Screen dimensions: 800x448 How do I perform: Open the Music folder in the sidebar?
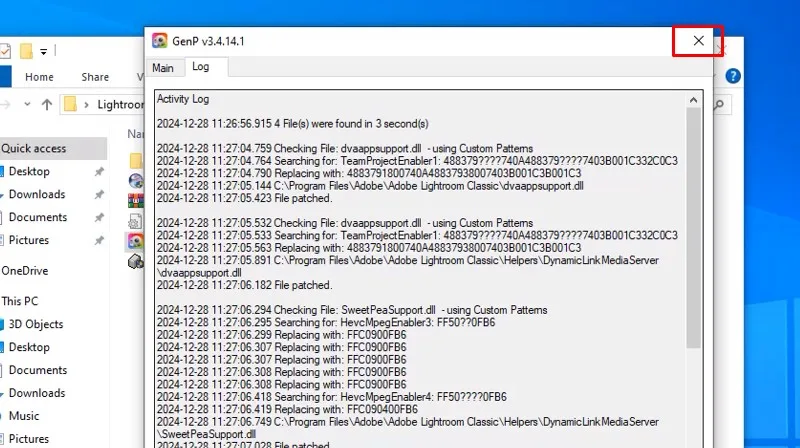24,416
